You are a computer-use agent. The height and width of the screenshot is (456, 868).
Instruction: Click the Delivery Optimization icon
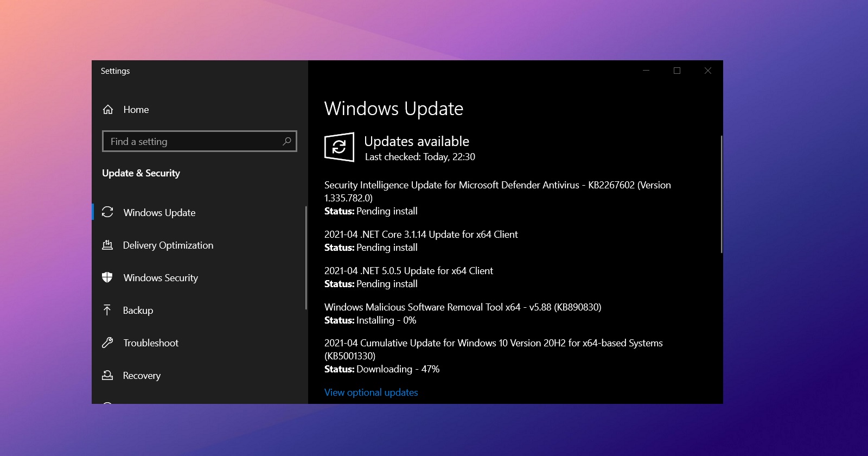click(x=107, y=245)
